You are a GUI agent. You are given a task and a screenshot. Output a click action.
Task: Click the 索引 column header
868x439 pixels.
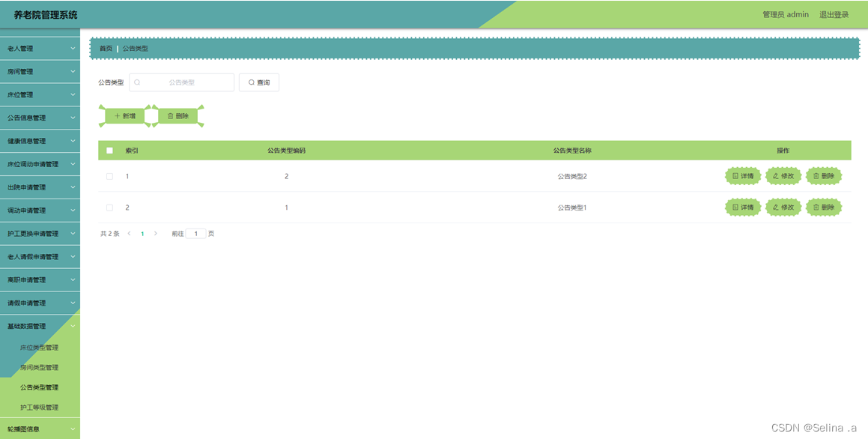coord(132,151)
